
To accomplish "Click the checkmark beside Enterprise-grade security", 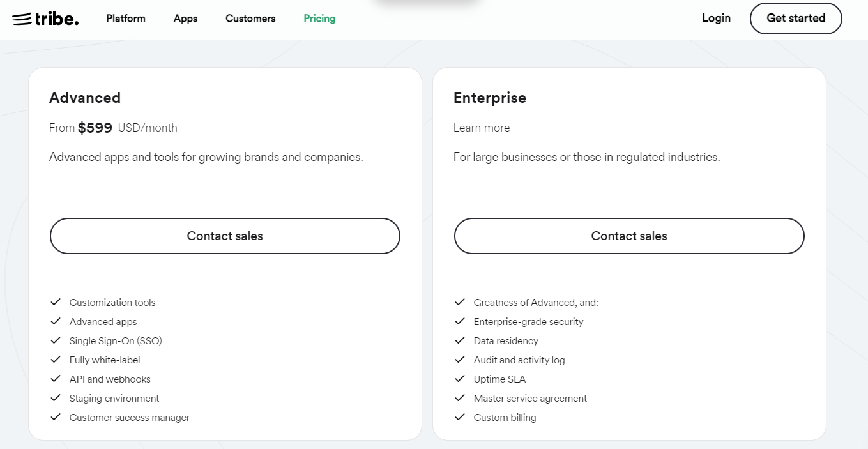I will pyautogui.click(x=460, y=321).
